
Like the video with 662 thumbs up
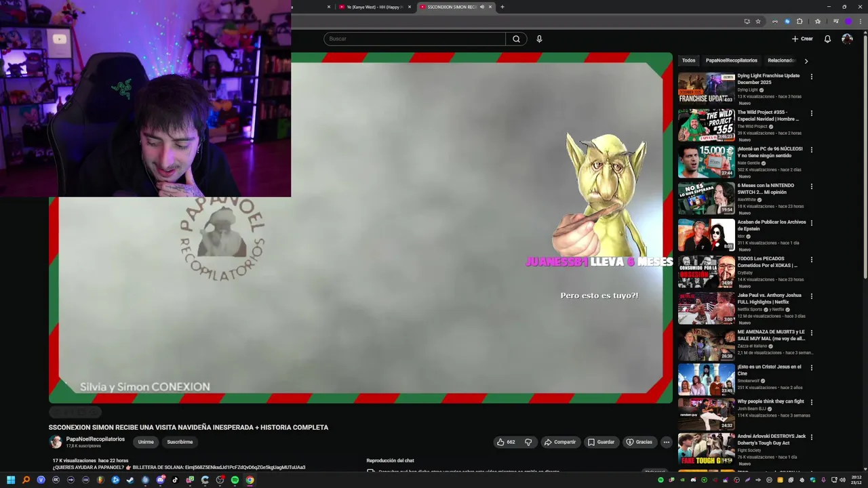pos(506,442)
